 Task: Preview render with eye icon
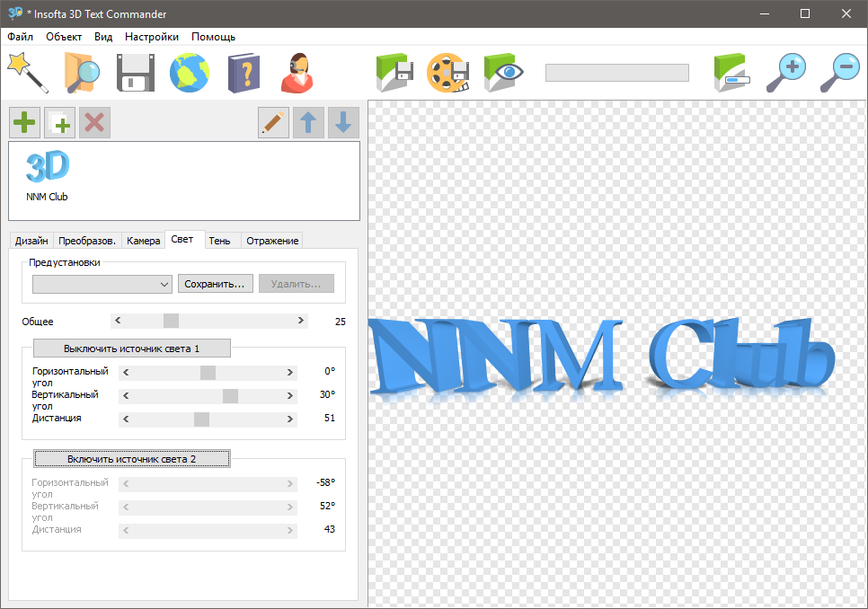[503, 73]
